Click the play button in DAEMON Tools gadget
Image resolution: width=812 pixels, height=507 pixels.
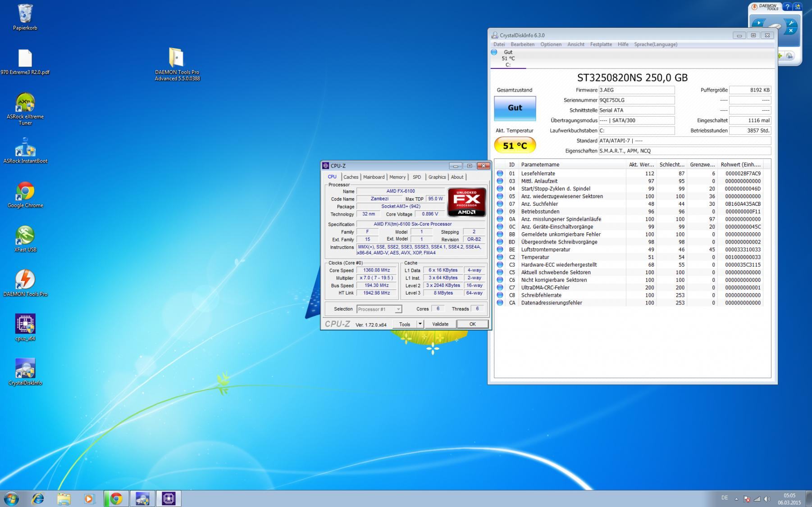758,23
